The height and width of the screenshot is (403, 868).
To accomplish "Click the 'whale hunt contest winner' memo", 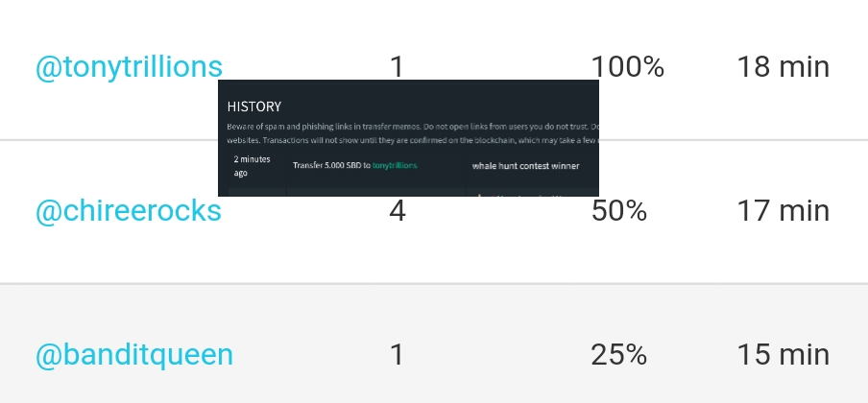I will [525, 165].
